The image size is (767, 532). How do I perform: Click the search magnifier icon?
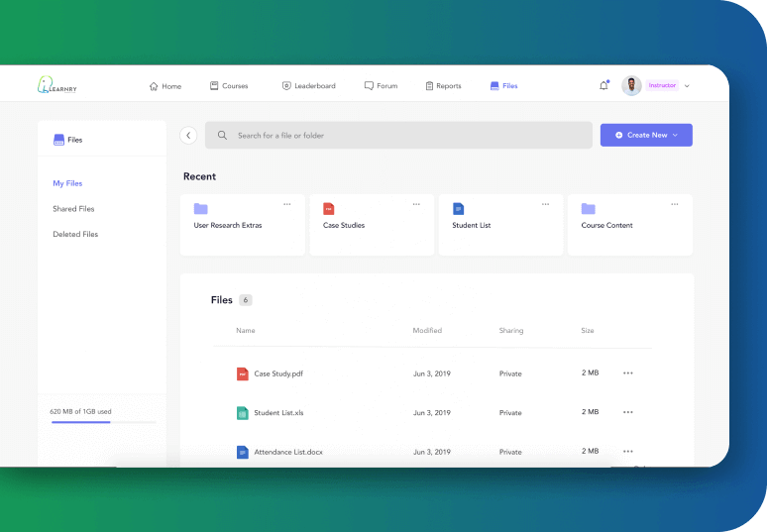tap(222, 135)
